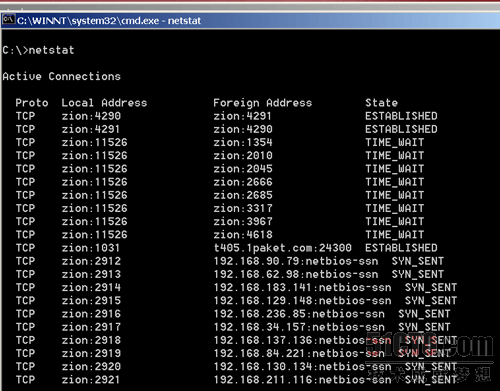The width and height of the screenshot is (500, 391).
Task: Select foreign address 'zion:2666'
Action: tap(243, 182)
